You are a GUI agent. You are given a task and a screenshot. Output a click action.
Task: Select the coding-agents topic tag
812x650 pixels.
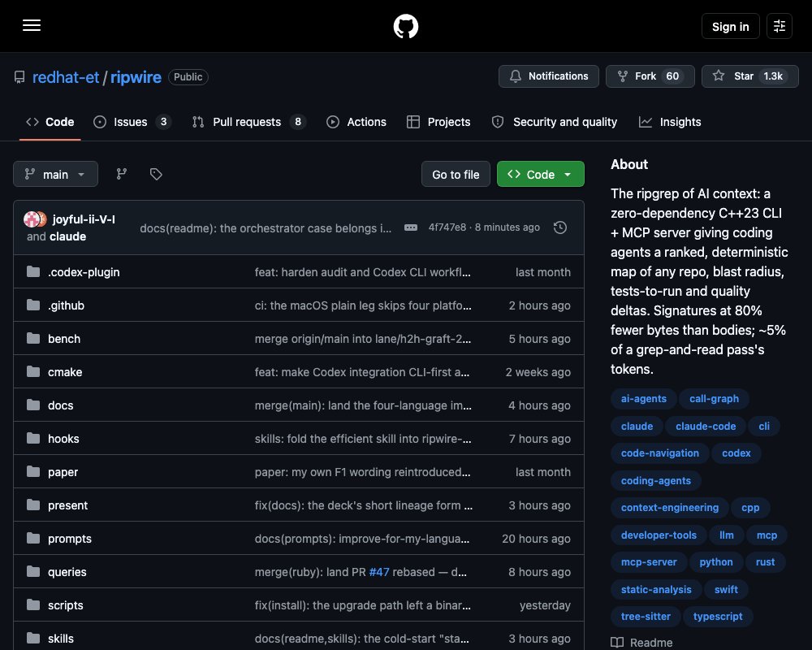655,480
